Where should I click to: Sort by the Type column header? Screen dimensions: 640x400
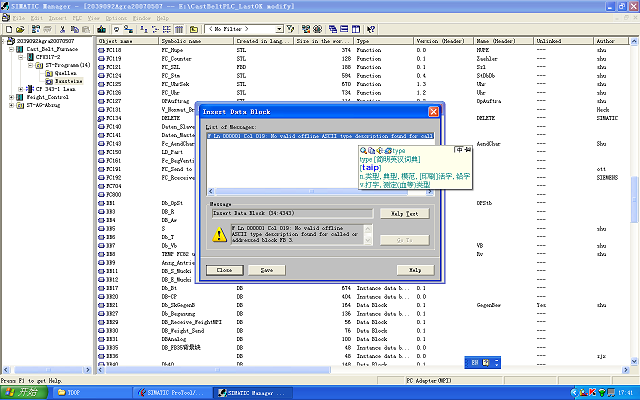[384, 41]
